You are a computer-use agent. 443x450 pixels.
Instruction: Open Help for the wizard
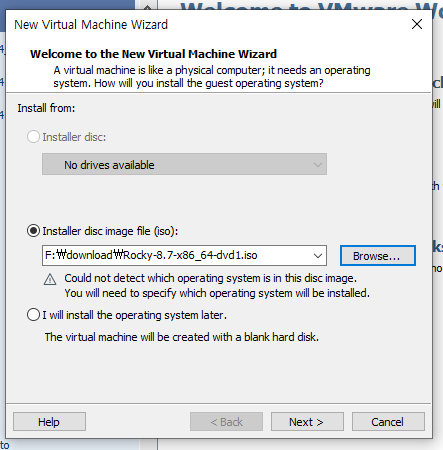click(49, 422)
